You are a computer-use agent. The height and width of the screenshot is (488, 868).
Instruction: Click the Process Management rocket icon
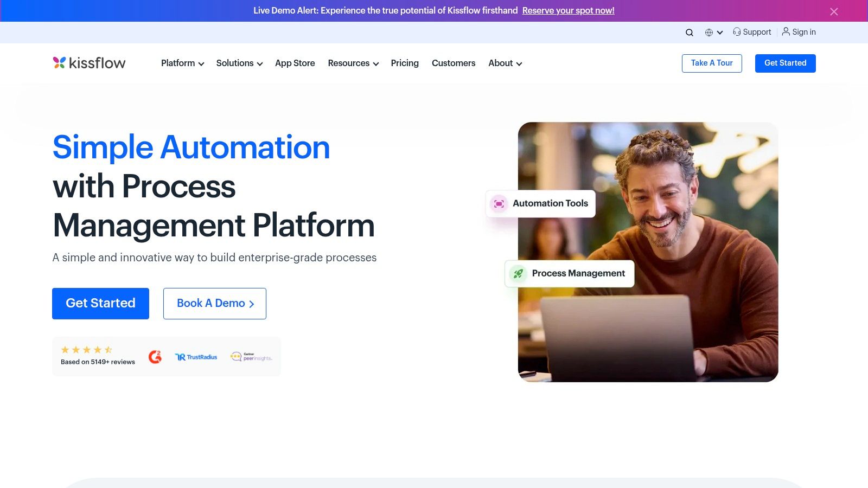[x=518, y=273]
